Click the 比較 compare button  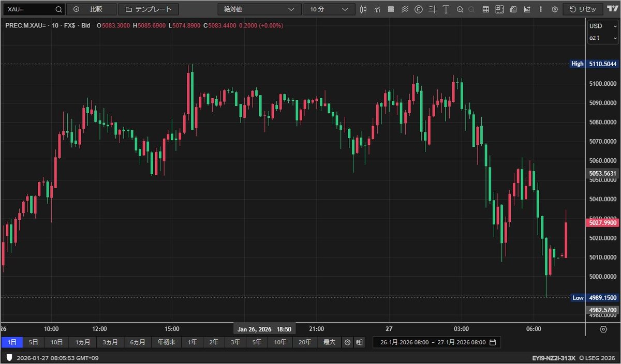click(91, 9)
